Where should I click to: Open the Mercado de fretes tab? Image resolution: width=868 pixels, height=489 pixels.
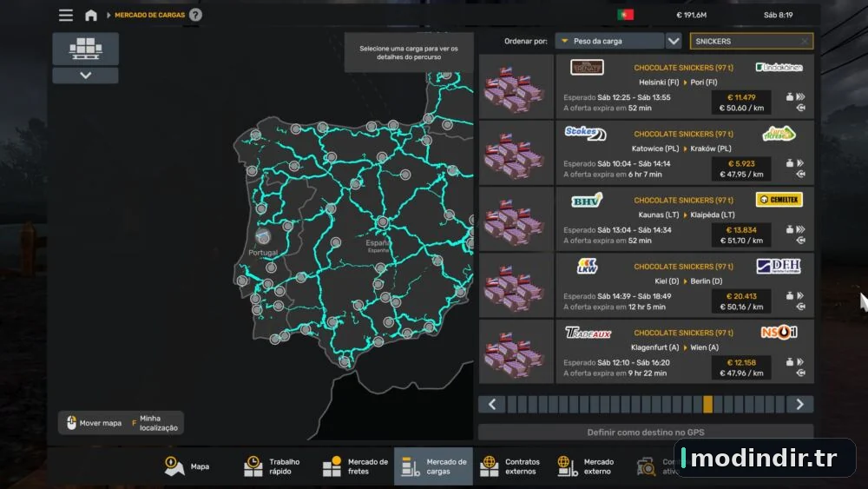(355, 466)
